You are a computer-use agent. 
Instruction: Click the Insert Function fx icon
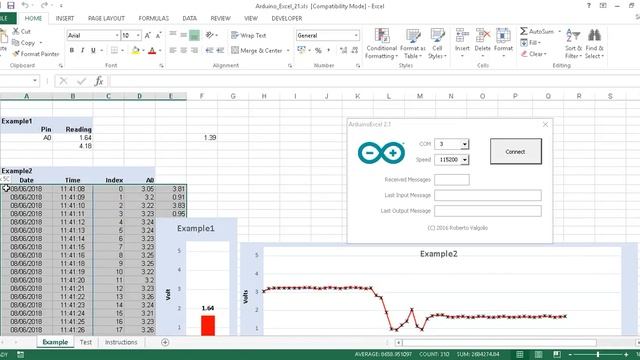coord(99,81)
